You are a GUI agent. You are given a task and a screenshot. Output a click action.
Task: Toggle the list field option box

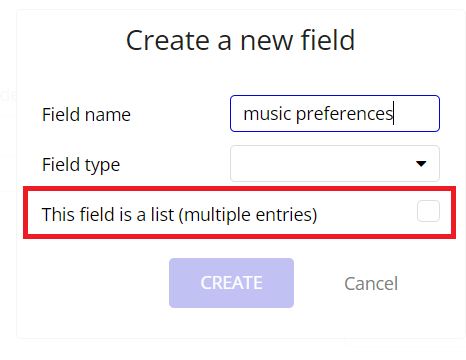click(428, 211)
